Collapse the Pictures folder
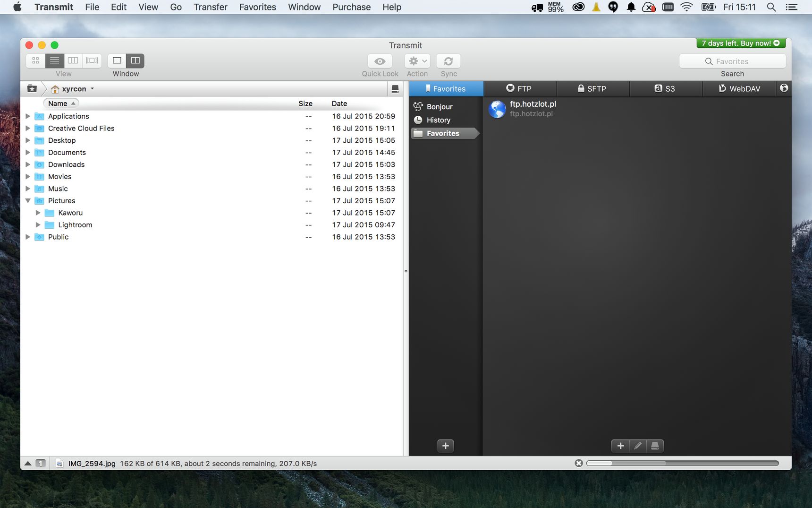The height and width of the screenshot is (508, 812). [x=28, y=201]
